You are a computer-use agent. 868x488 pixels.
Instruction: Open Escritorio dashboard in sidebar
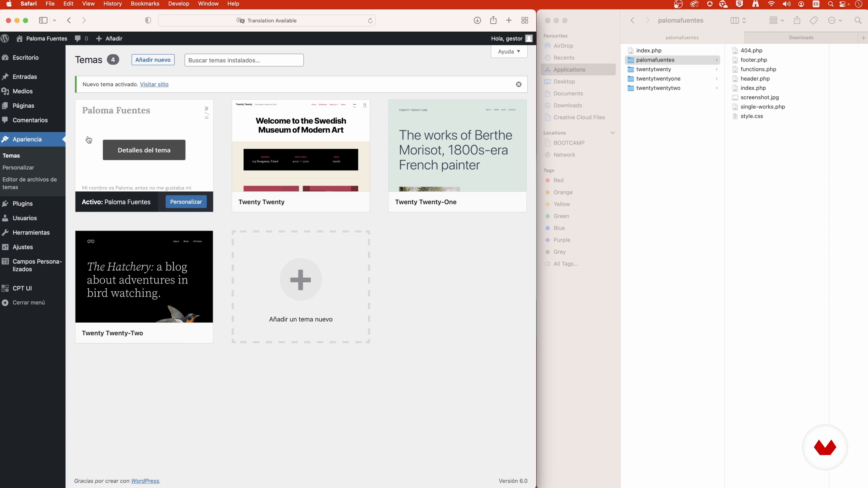[26, 58]
